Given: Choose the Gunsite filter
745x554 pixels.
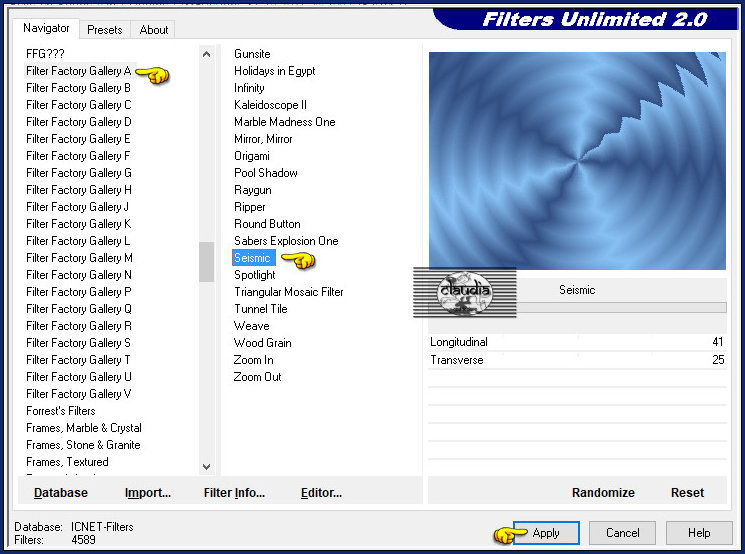Looking at the screenshot, I should point(252,54).
